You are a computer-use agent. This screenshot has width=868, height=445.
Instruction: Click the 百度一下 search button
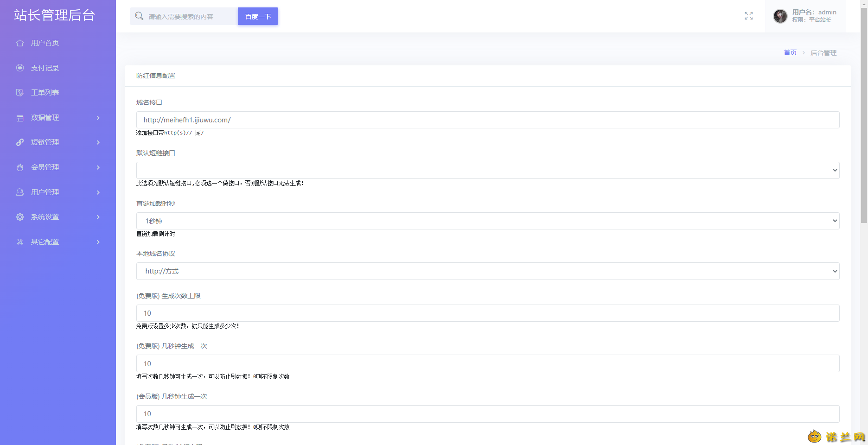click(x=258, y=16)
